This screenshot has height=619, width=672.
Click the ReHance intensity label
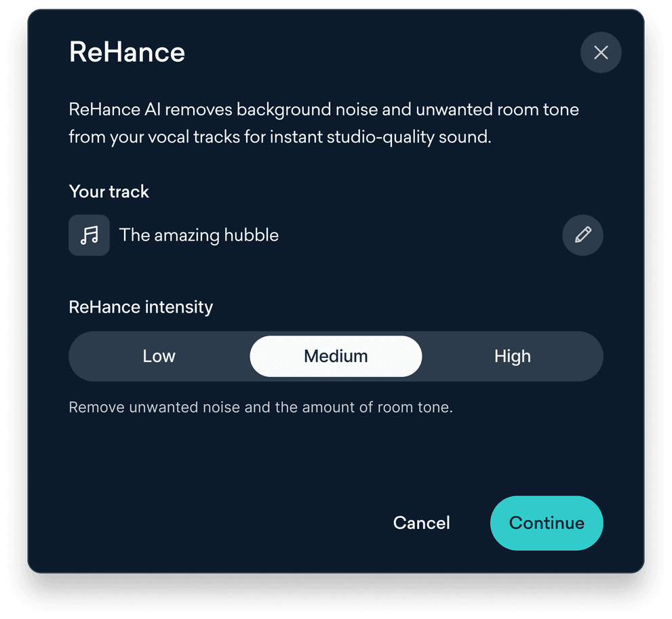coord(140,307)
